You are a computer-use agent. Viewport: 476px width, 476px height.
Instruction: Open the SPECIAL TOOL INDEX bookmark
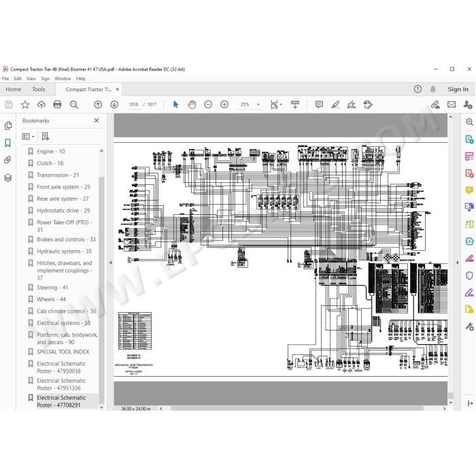(x=63, y=352)
